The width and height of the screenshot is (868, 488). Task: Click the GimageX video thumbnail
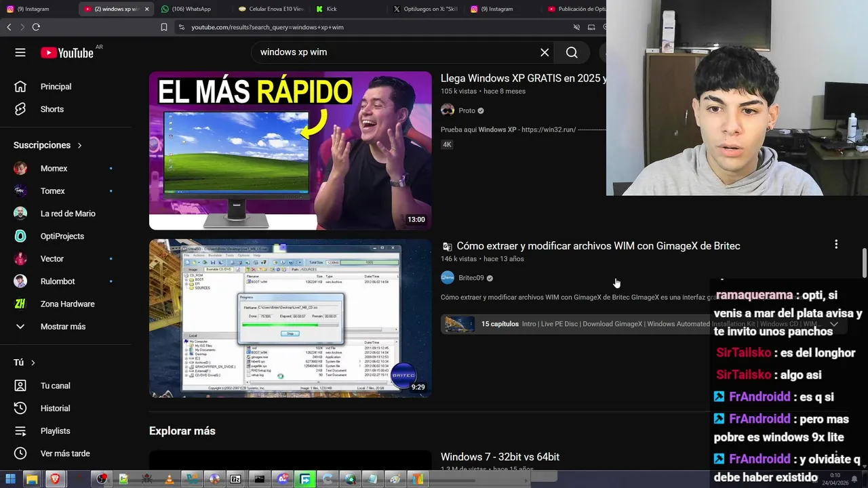click(x=290, y=318)
